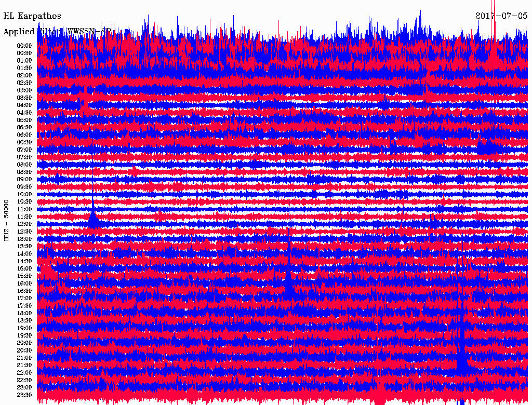Viewport: 532px width, 405px height.
Task: Select the 04:00 time row label
Action: 24,105
